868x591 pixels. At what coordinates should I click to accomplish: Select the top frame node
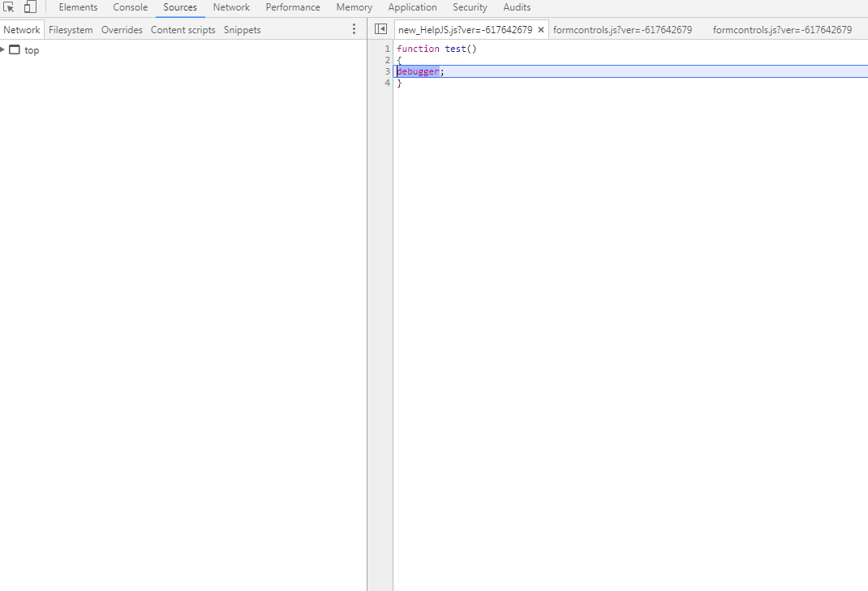[x=32, y=50]
